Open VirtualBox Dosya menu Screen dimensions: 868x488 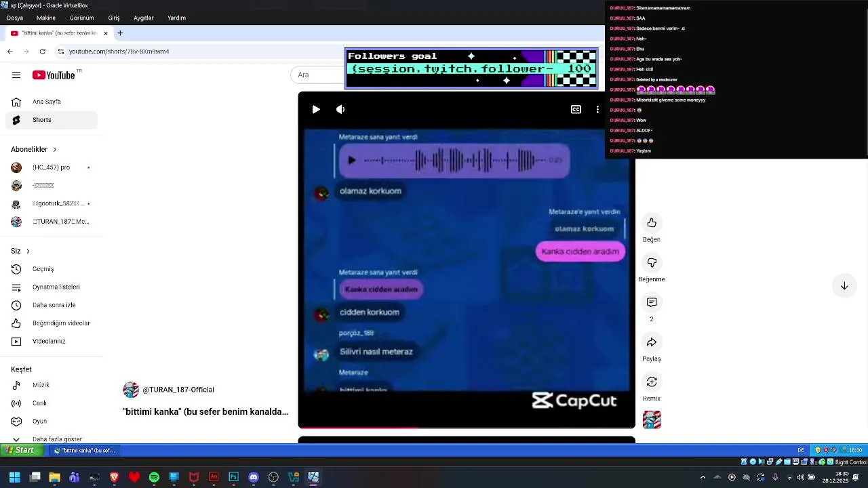coord(15,18)
